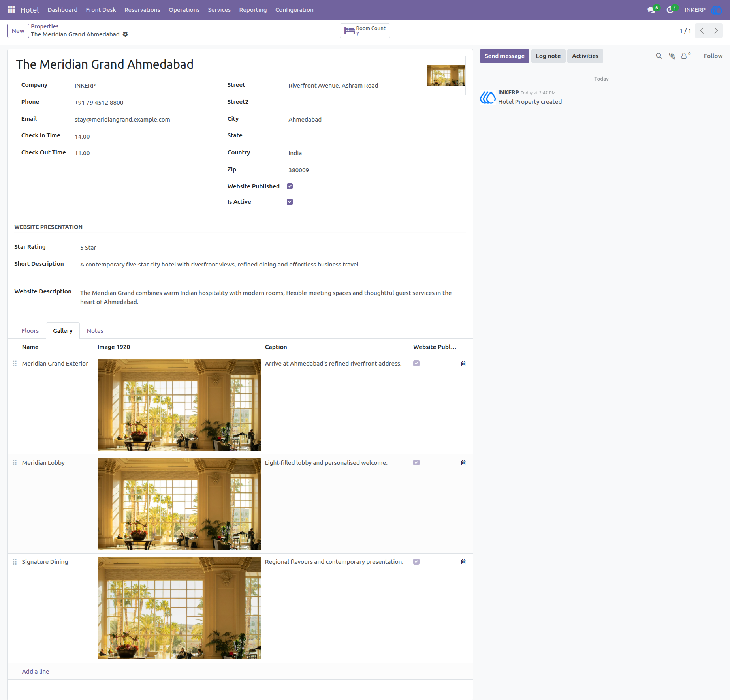The width and height of the screenshot is (730, 700).
Task: Open the Configuration menu
Action: pos(294,10)
